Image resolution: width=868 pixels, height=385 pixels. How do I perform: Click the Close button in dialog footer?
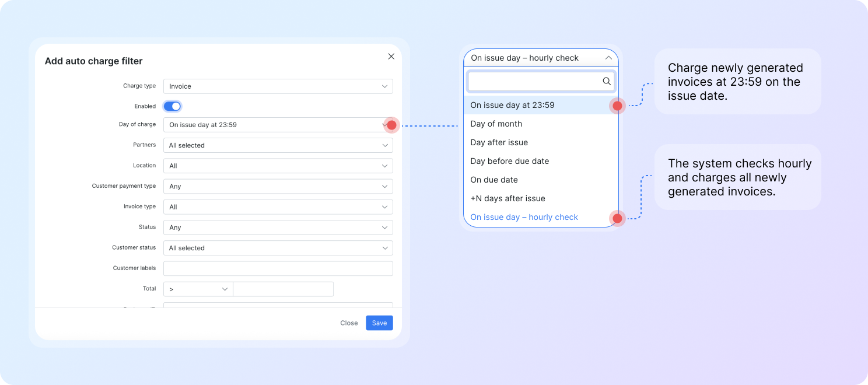349,323
